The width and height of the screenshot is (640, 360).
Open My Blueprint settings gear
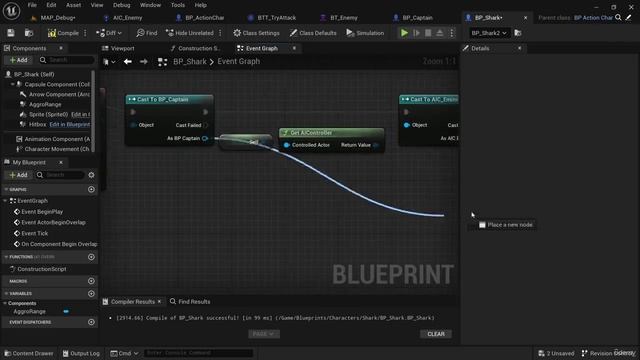pyautogui.click(x=91, y=175)
